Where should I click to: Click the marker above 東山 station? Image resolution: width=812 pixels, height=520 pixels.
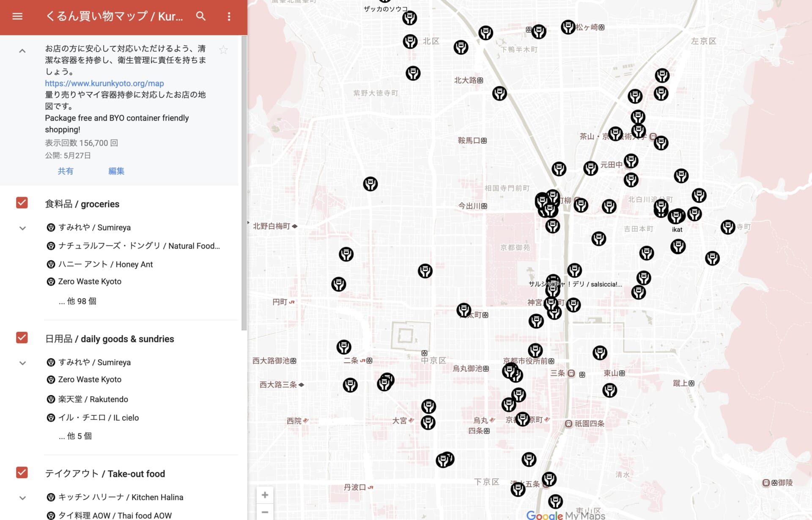(600, 353)
